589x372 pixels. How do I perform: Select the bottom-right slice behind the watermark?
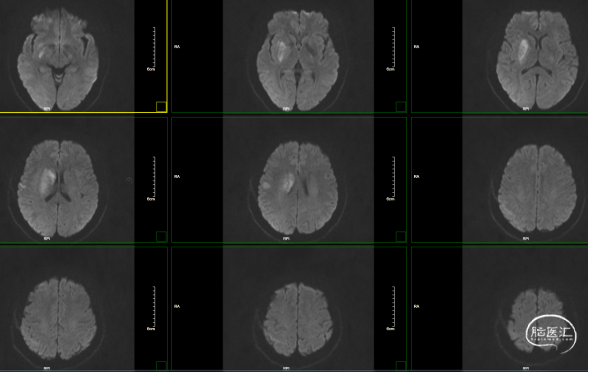coord(538,321)
